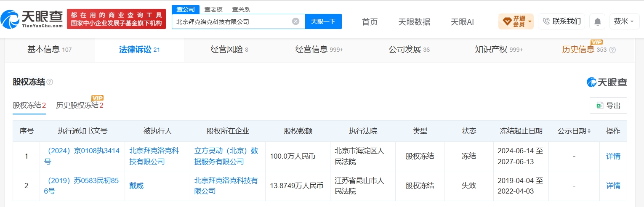Open the notification bell icon
This screenshot has width=644, height=207.
(x=598, y=21)
